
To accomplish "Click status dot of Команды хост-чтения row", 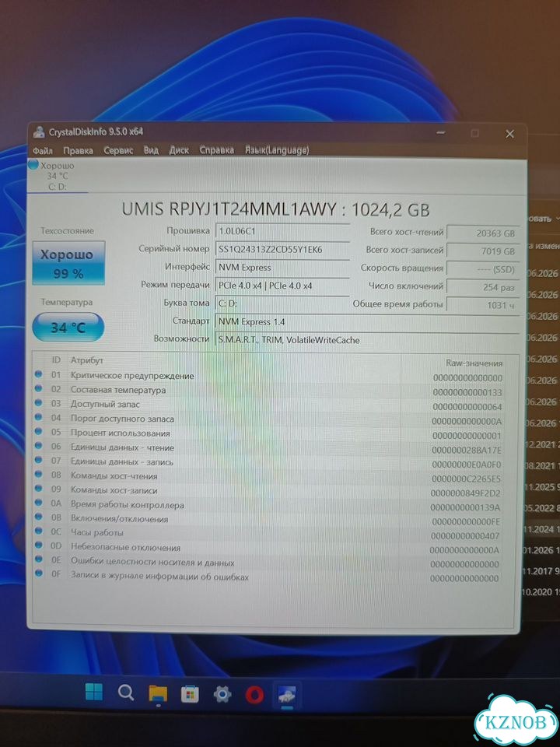I will point(39,475).
